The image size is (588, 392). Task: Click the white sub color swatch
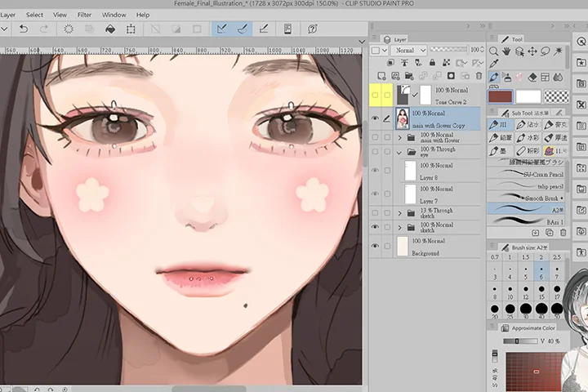[x=528, y=96]
